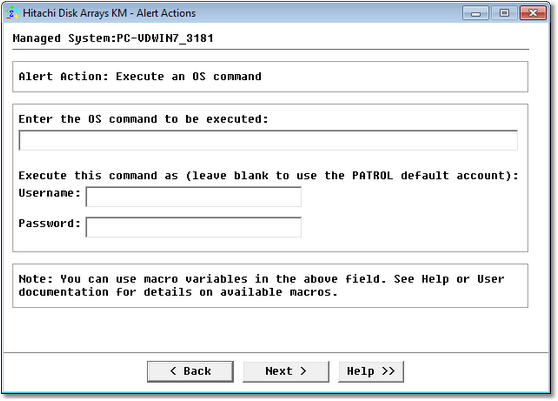558x401 pixels.
Task: Click the OS command input field
Action: [x=268, y=140]
